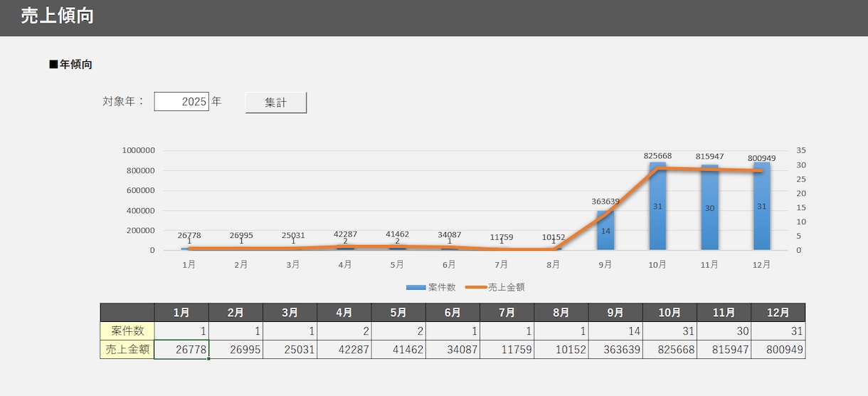Select the 6月 table header cell
The image size is (868, 396).
pyautogui.click(x=452, y=313)
